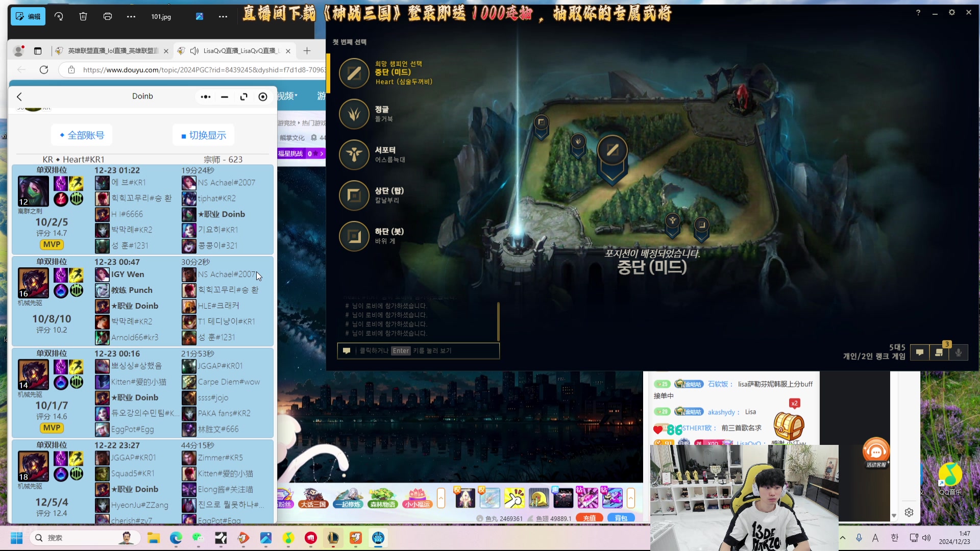Viewport: 980px width, 551px height.
Task: Click the League lobby chat input field
Action: click(418, 351)
